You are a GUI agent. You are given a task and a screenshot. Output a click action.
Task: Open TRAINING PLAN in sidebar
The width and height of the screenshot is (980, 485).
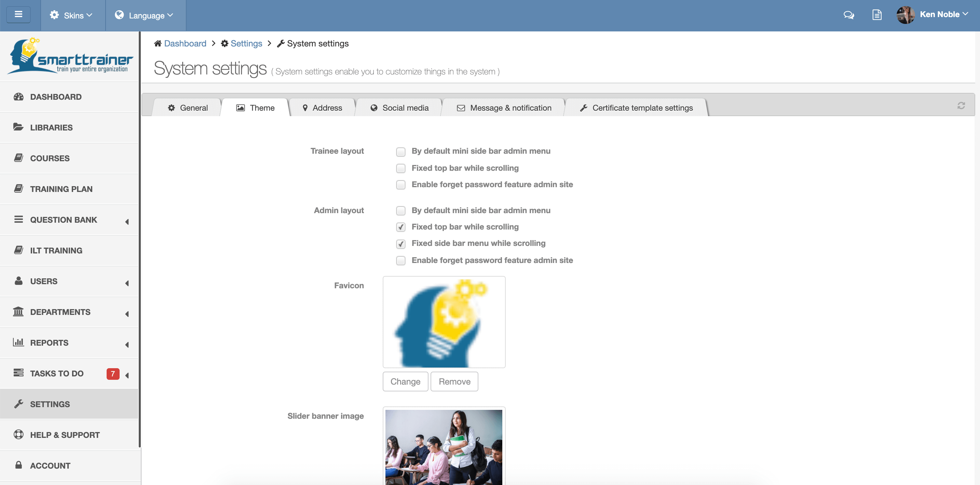coord(69,189)
